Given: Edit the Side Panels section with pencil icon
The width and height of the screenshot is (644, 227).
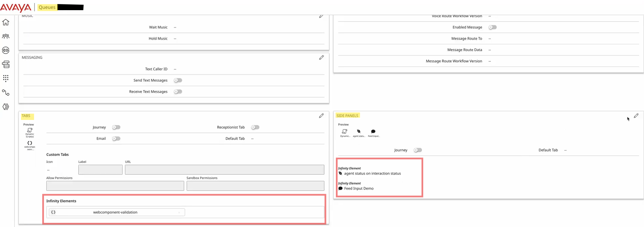Looking at the screenshot, I should pyautogui.click(x=636, y=116).
